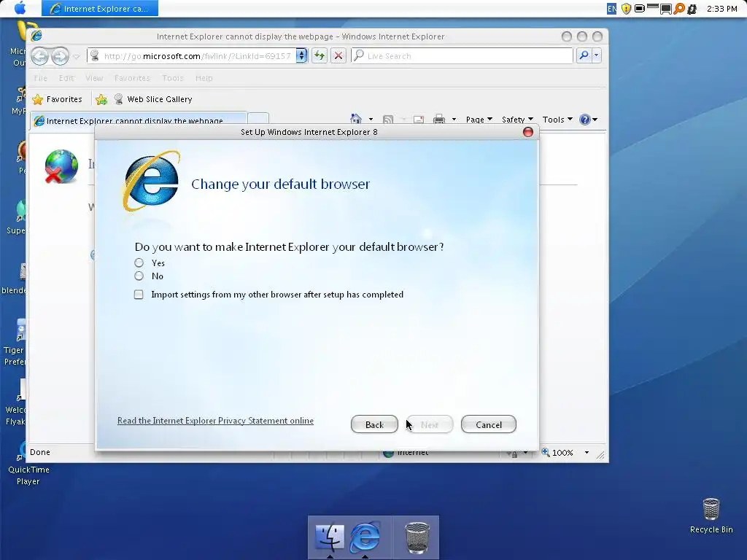This screenshot has width=747, height=560.
Task: Click the blue search magnifier button
Action: [584, 55]
